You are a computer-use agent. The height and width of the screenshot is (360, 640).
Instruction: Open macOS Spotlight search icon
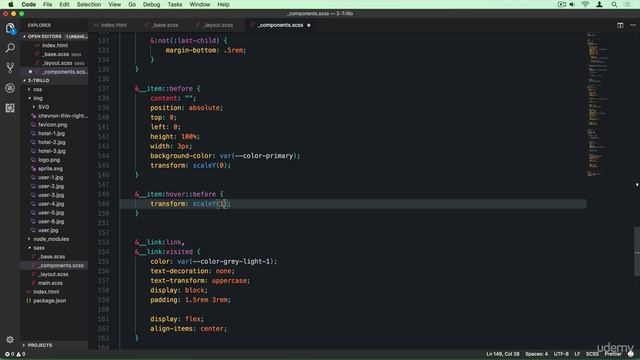pyautogui.click(x=614, y=4)
